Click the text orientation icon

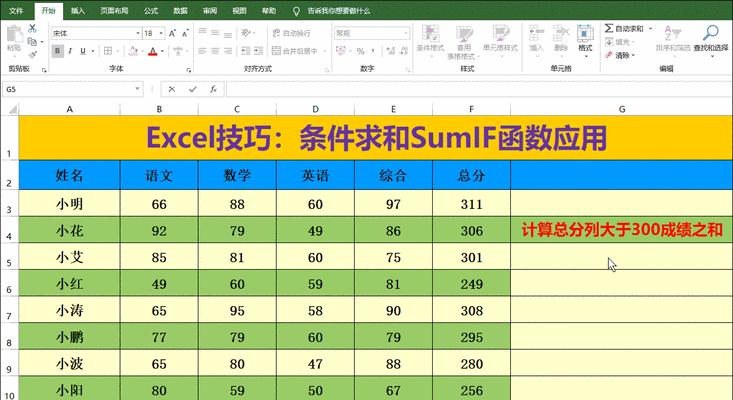pos(246,33)
